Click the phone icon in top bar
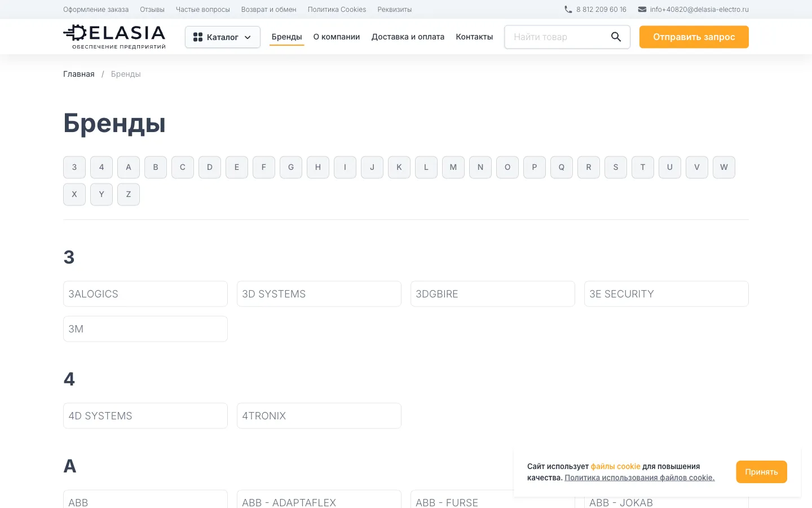 click(568, 10)
